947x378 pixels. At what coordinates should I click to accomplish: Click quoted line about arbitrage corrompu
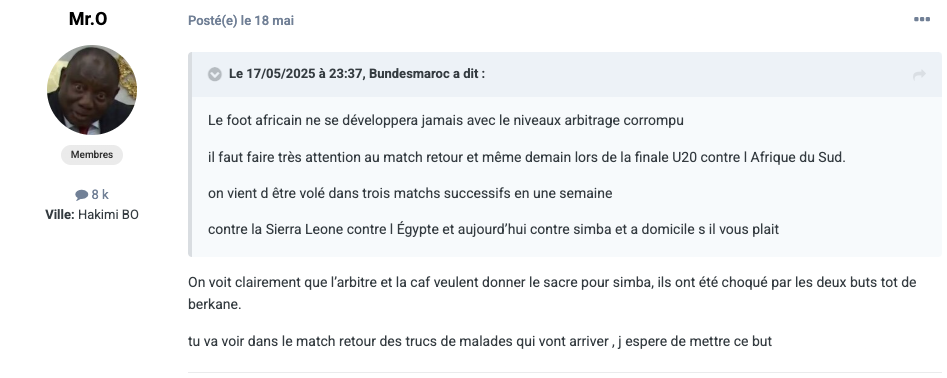tap(446, 120)
